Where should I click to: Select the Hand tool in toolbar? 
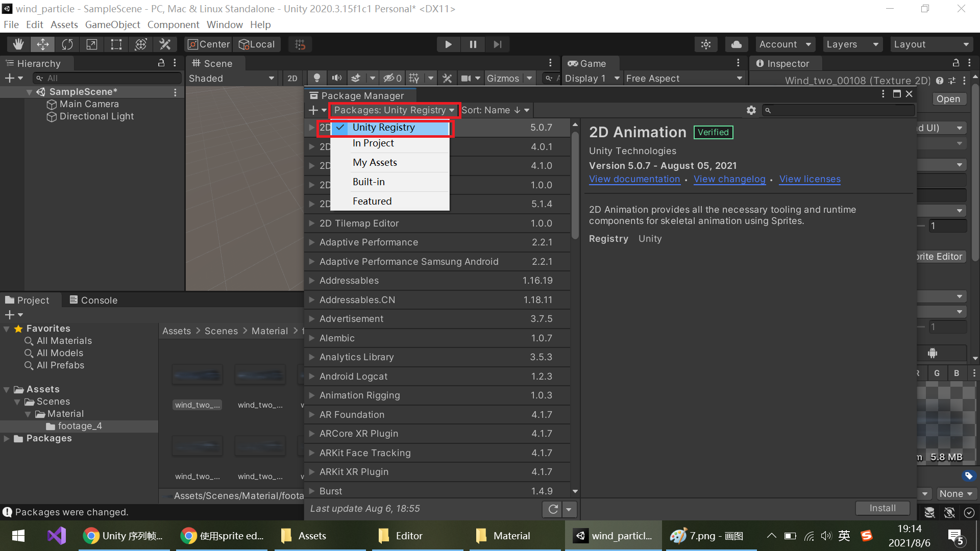click(18, 44)
